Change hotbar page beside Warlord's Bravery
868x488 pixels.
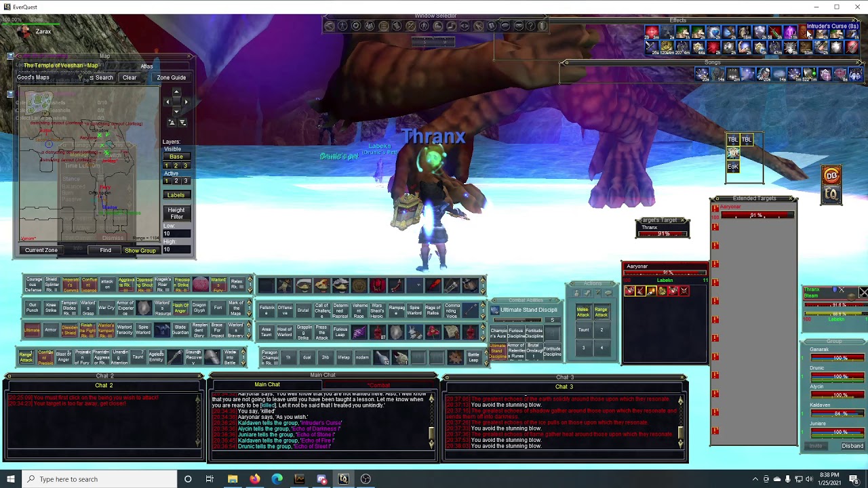point(250,331)
